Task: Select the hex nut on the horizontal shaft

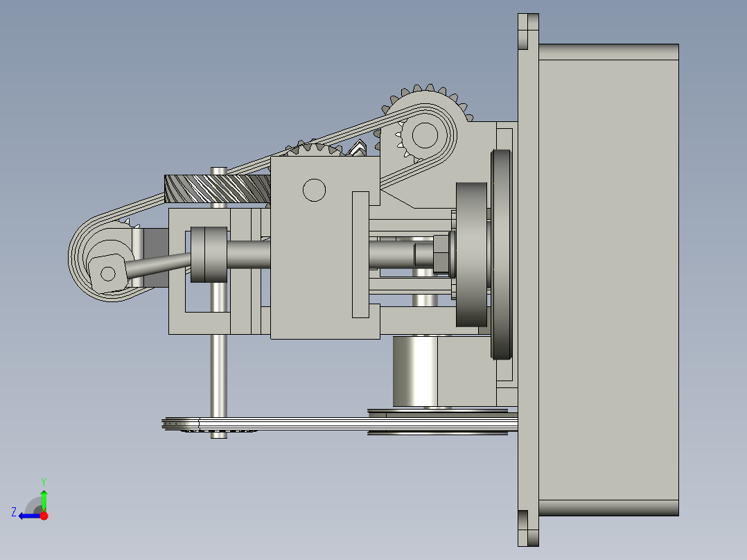Action: 441,254
